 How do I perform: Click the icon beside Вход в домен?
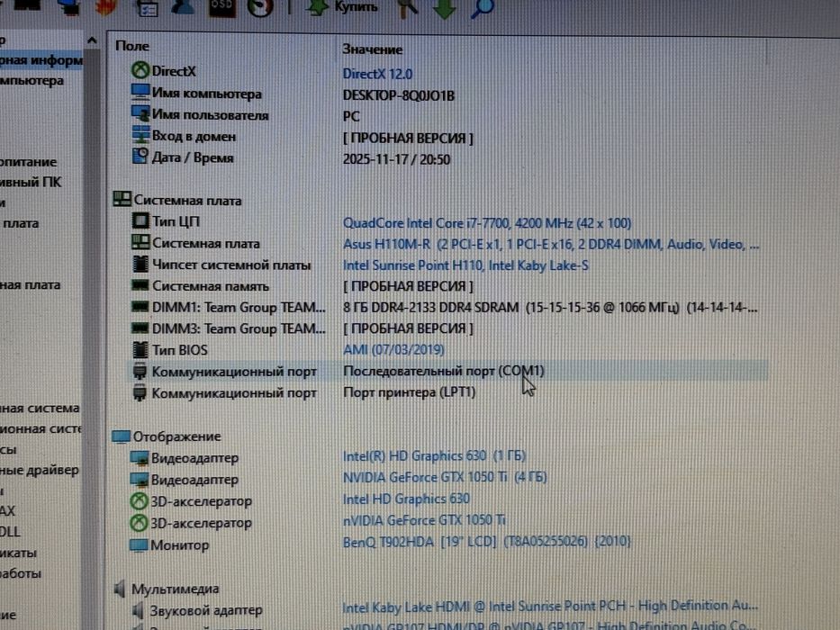point(140,135)
